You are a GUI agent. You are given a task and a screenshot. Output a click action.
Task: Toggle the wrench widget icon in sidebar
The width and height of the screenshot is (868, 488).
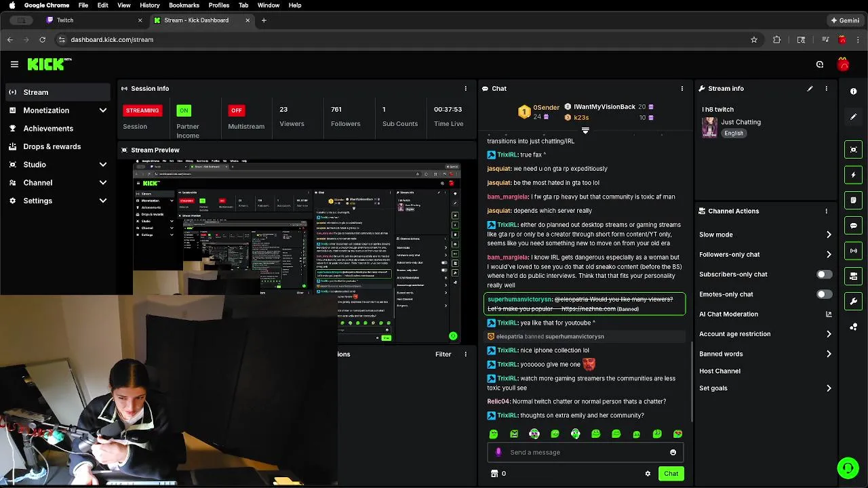853,301
